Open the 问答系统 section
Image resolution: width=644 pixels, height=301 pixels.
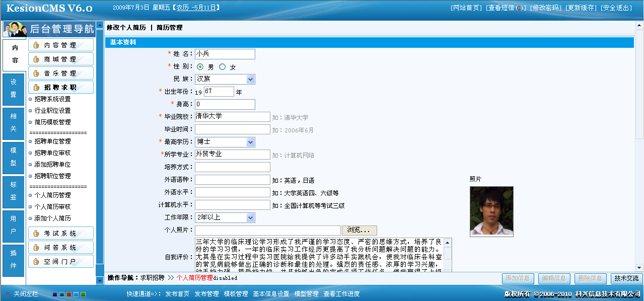(61, 248)
